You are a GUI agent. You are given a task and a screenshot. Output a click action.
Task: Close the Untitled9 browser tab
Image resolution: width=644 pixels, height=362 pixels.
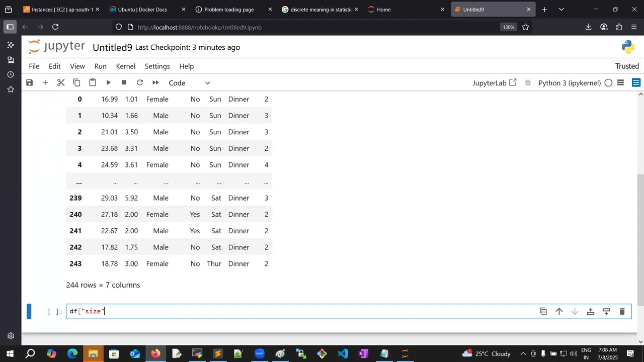(529, 10)
